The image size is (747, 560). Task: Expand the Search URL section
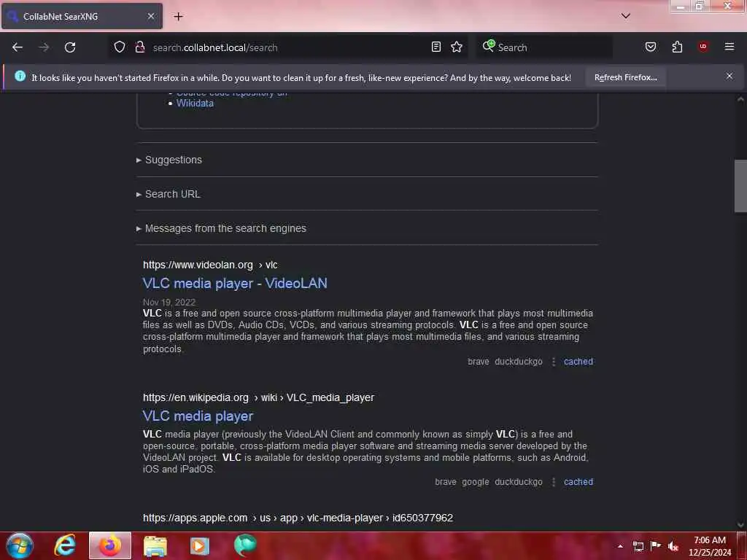pos(169,194)
